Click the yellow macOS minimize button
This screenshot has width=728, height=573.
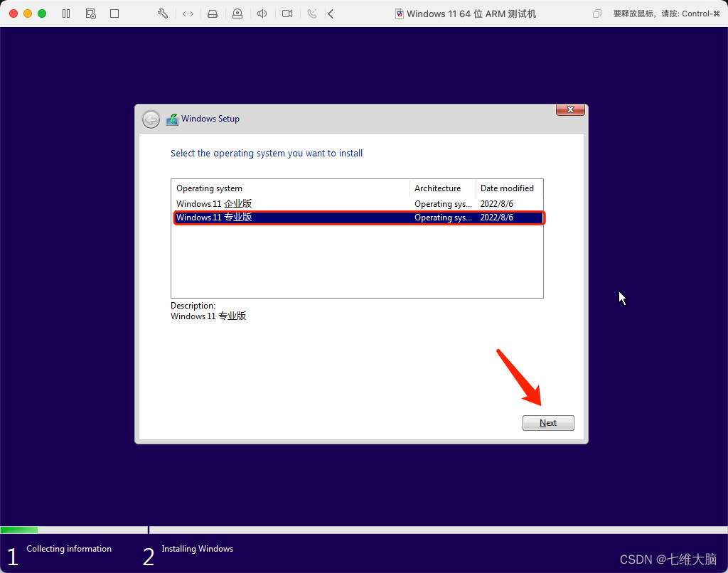point(28,14)
